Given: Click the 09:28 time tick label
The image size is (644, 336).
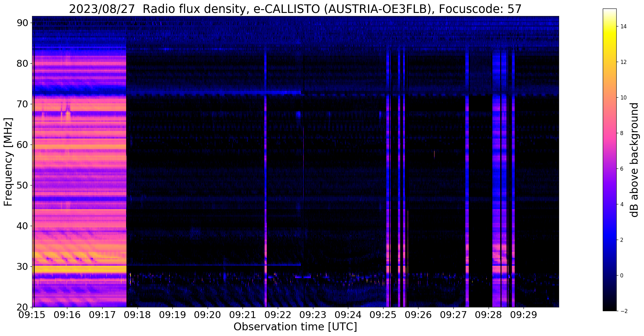Looking at the screenshot, I should (x=489, y=315).
